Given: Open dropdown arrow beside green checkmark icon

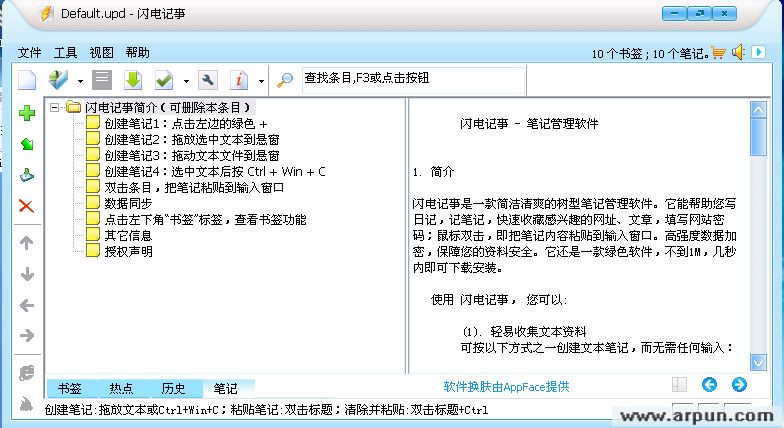Looking at the screenshot, I should 186,81.
